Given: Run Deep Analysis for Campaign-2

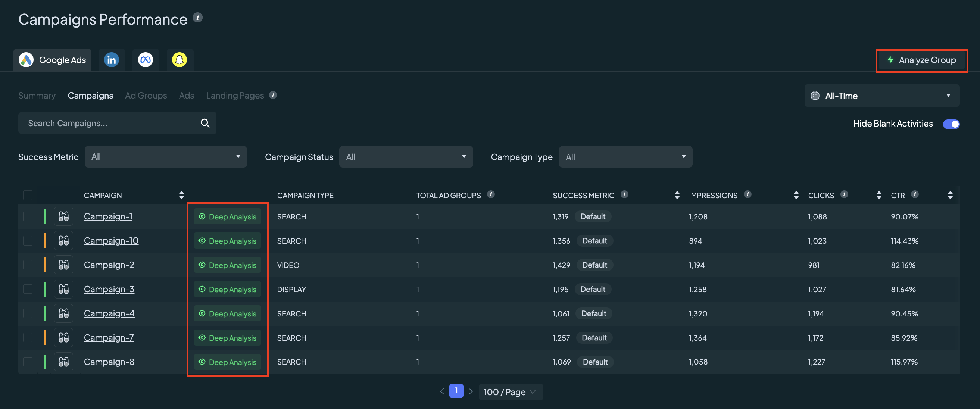Looking at the screenshot, I should pos(228,265).
